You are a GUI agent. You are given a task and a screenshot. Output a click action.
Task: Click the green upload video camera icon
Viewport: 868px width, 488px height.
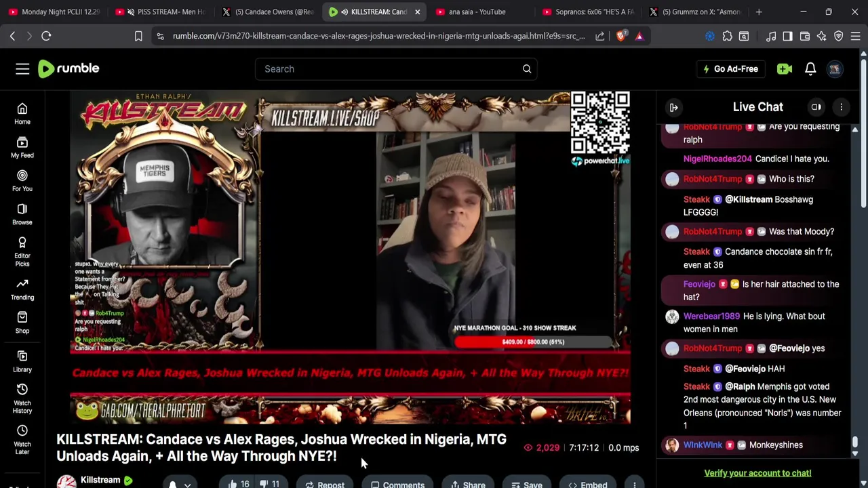tap(785, 68)
